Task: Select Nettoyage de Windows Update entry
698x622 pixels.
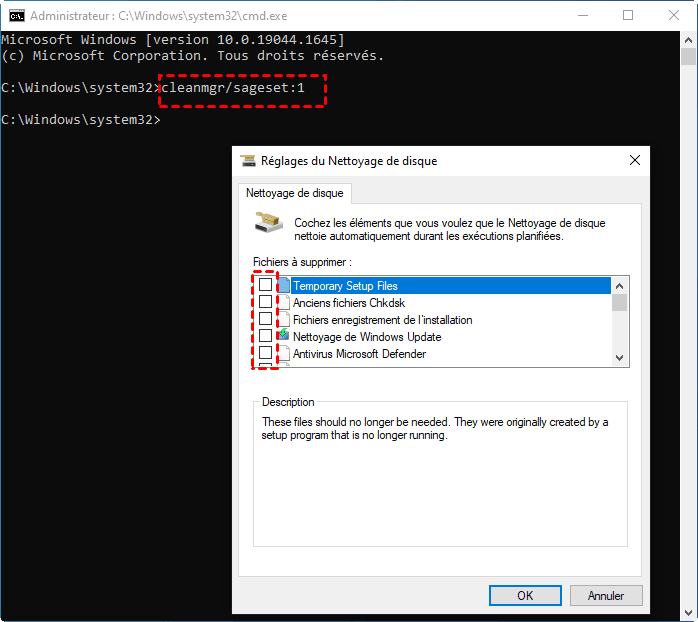Action: pyautogui.click(x=367, y=337)
